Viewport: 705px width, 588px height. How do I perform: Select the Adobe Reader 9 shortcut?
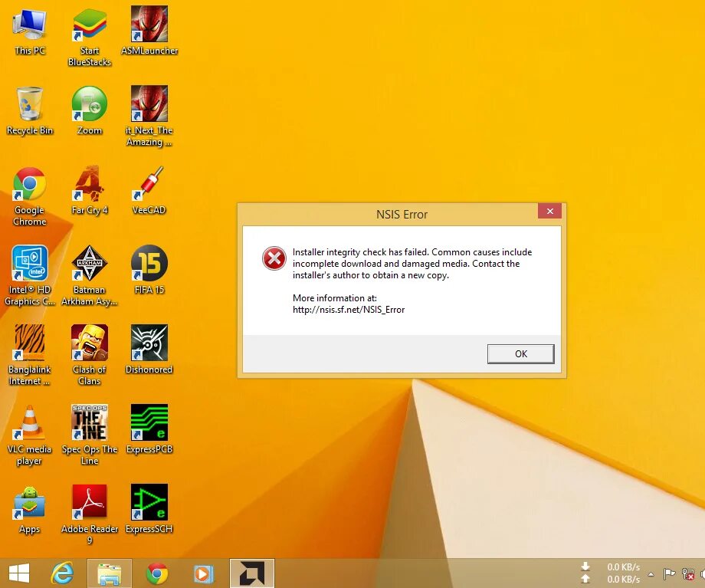point(90,515)
